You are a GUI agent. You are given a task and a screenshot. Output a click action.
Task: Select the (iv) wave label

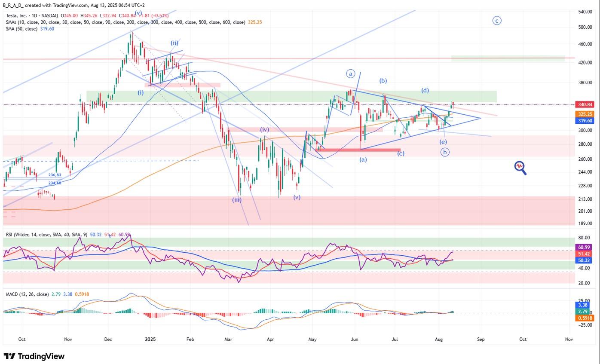click(265, 129)
